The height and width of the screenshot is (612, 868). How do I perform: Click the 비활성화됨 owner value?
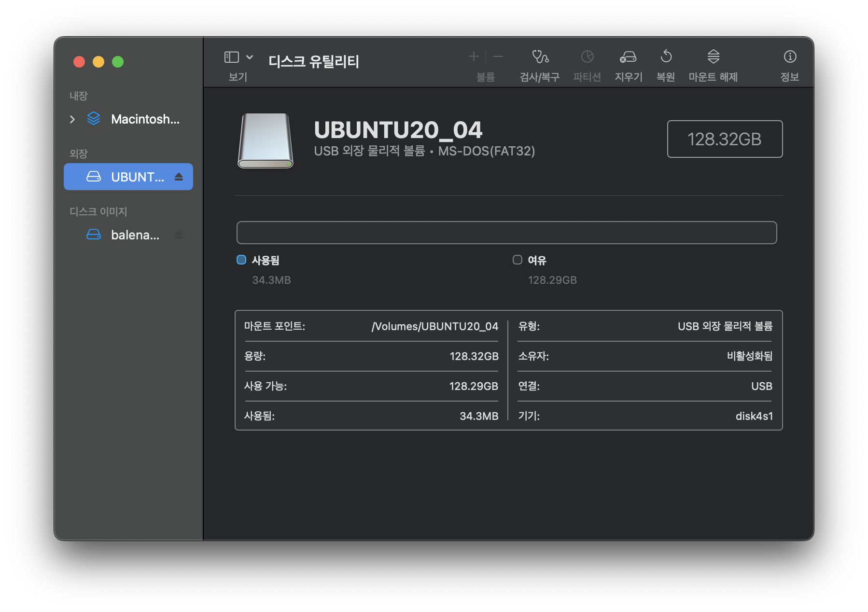pyautogui.click(x=750, y=356)
